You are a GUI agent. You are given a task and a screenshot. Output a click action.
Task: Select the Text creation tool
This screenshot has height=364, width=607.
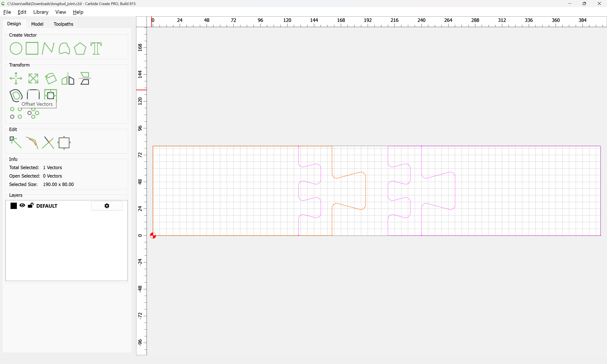96,48
